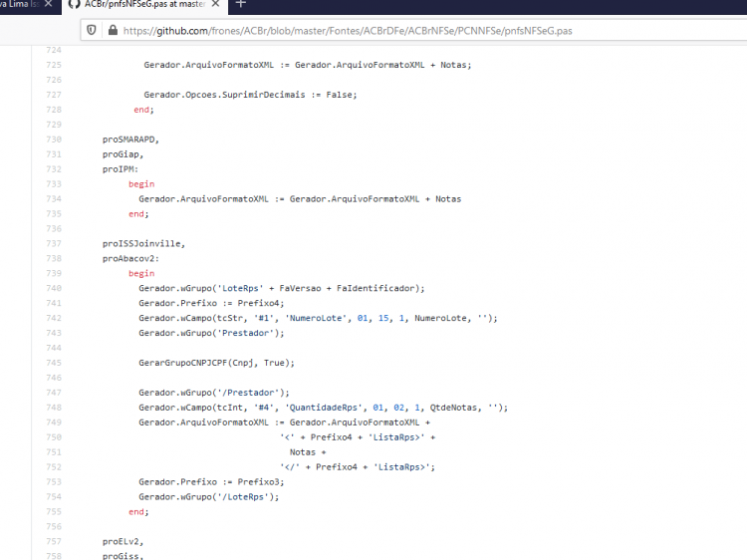Click the Gerador.Opcoes.SuprimirDecimais line
Viewport: 747px width, 560px height.
pyautogui.click(x=250, y=95)
